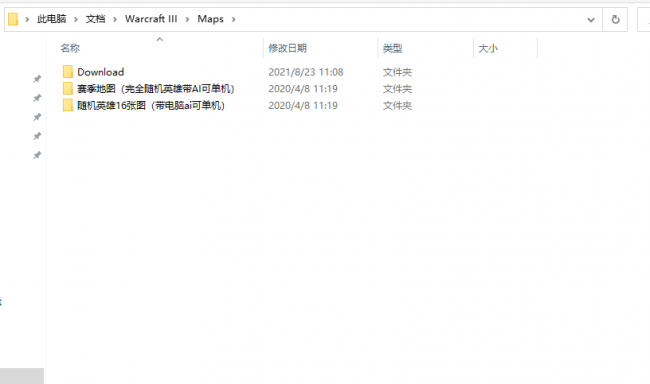Image resolution: width=650 pixels, height=384 pixels.
Task: Expand chevron after 文档 breadcrumb
Action: click(x=115, y=19)
